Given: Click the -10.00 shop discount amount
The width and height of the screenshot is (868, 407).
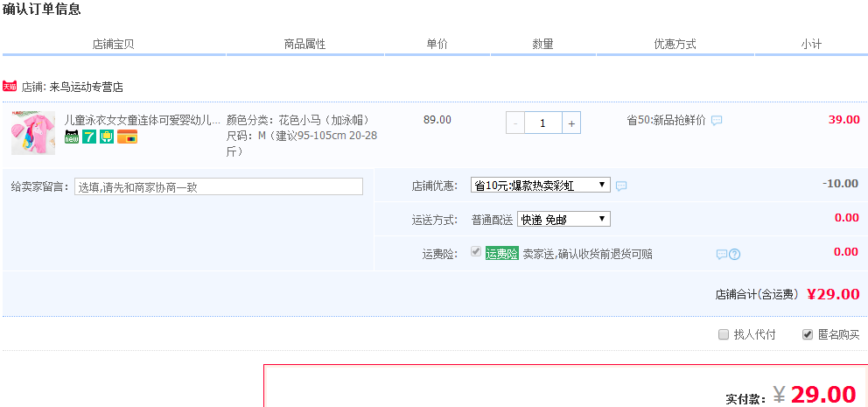Looking at the screenshot, I should coord(840,183).
